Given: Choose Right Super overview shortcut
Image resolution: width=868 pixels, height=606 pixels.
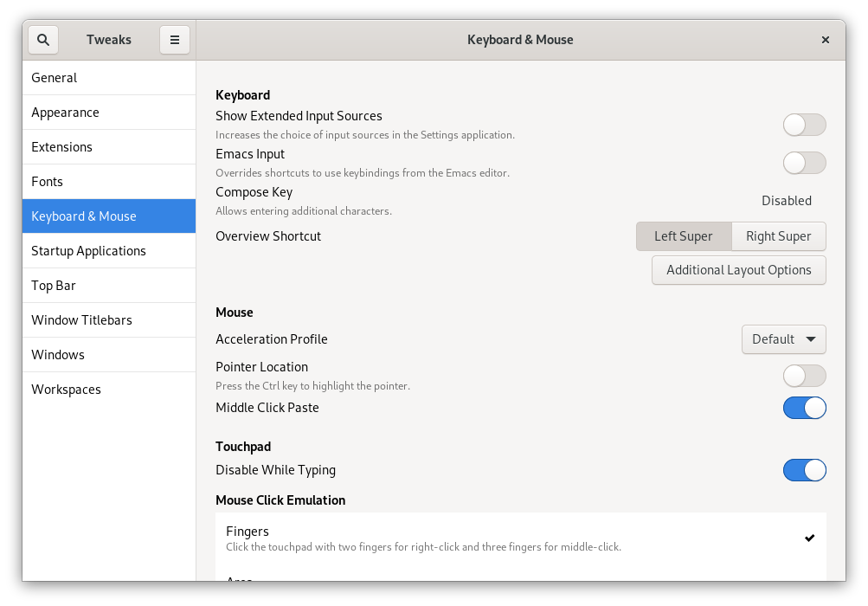Looking at the screenshot, I should (x=778, y=236).
